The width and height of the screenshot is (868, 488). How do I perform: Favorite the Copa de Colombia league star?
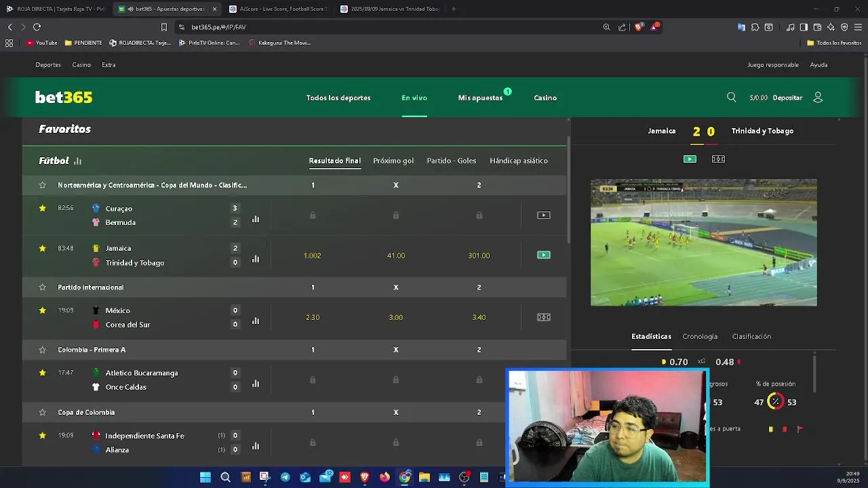click(x=42, y=412)
